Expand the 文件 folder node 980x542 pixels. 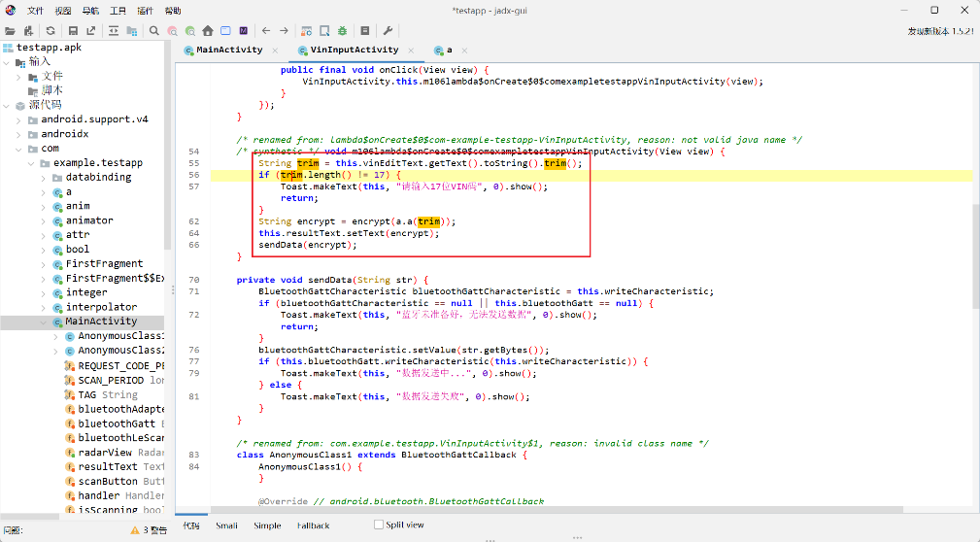coord(18,77)
